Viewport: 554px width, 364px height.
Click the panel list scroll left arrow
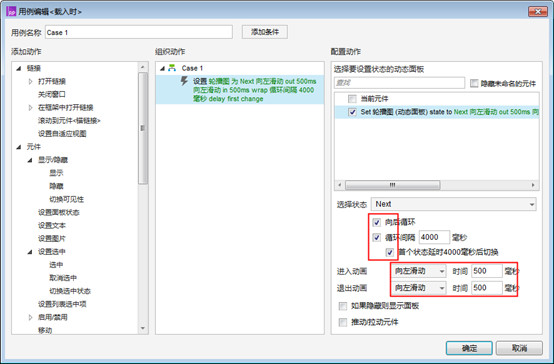click(340, 185)
